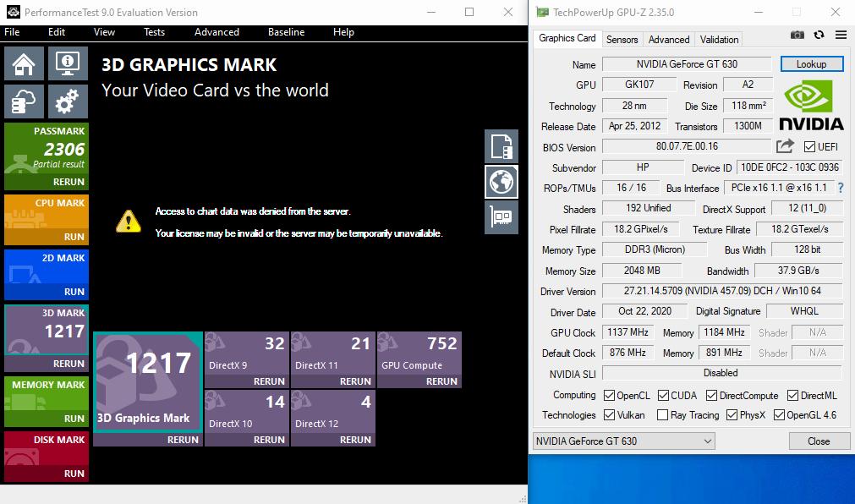
Task: Open the Baseline menu
Action: click(287, 32)
